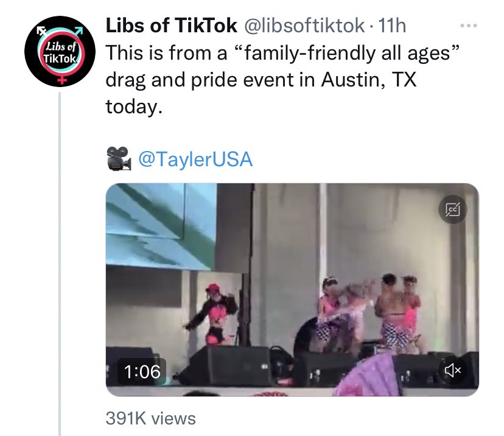Screen dimensions: 504x436
Task: Unmute the video sound
Action: 453,370
